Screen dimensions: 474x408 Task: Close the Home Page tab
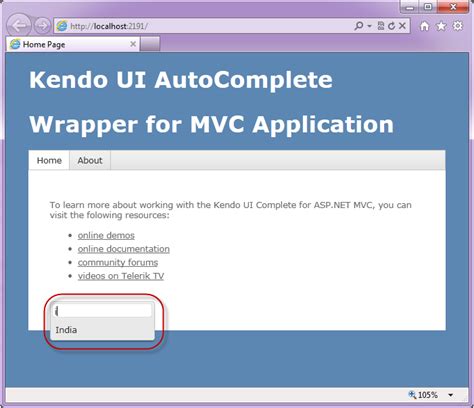(x=133, y=44)
